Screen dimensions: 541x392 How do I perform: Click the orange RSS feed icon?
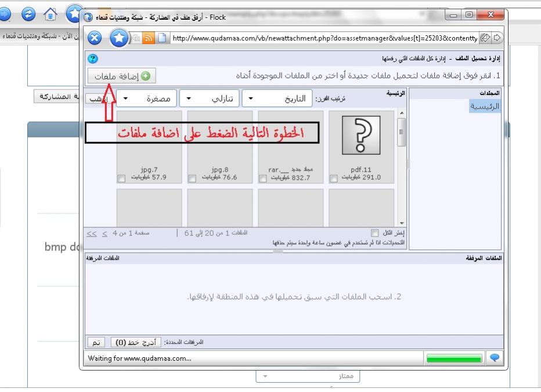[x=149, y=39]
